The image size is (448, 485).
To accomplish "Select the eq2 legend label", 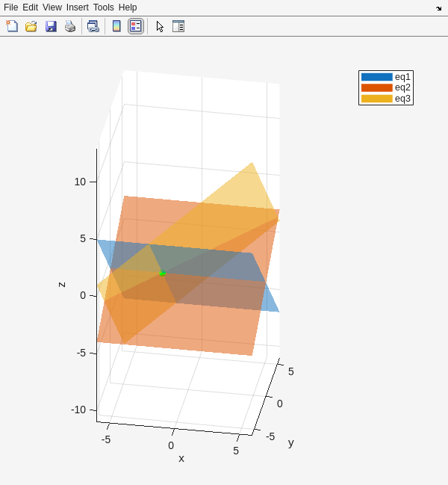I will tap(402, 87).
